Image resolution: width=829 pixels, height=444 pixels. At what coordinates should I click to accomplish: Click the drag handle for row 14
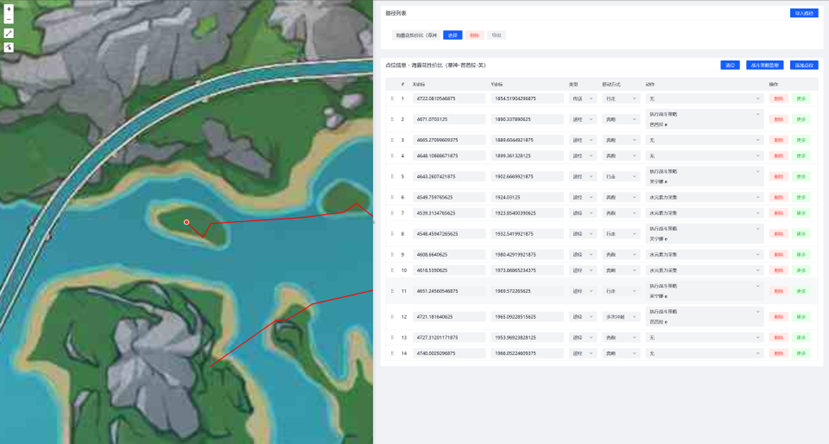coord(392,353)
